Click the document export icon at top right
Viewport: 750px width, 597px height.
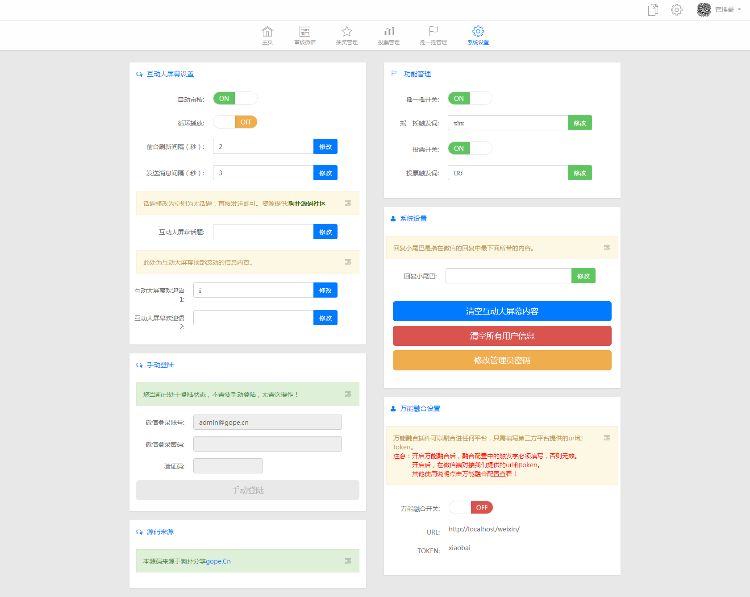click(652, 10)
